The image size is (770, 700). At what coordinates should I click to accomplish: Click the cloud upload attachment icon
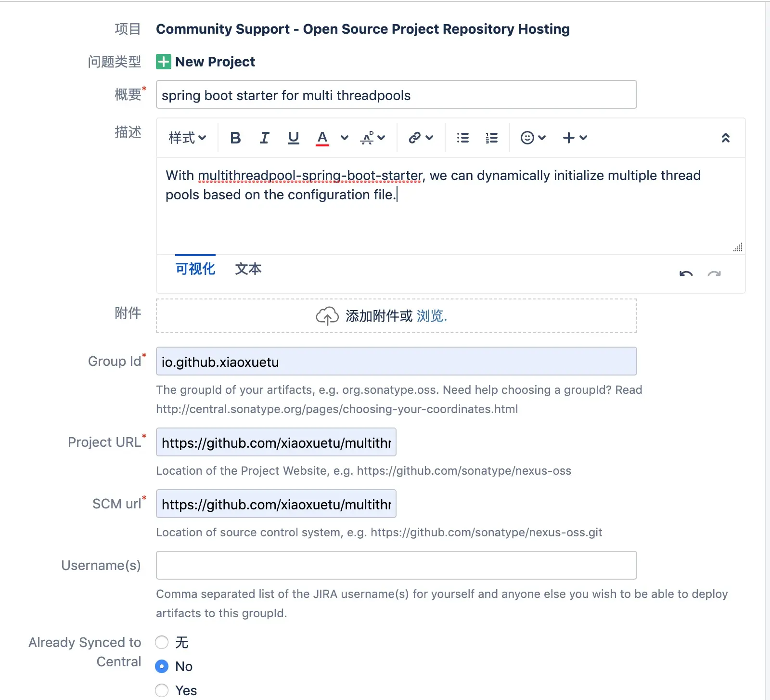(x=327, y=316)
